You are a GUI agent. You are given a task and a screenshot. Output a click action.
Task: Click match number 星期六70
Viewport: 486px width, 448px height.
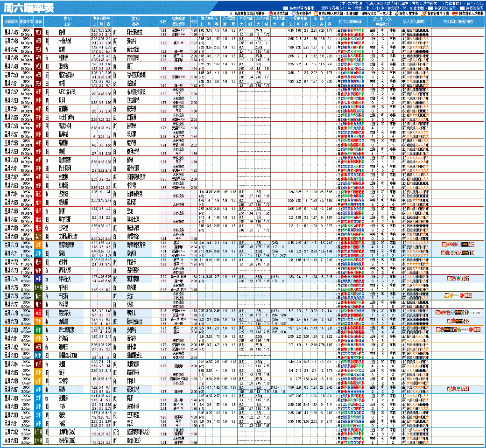pos(11,245)
